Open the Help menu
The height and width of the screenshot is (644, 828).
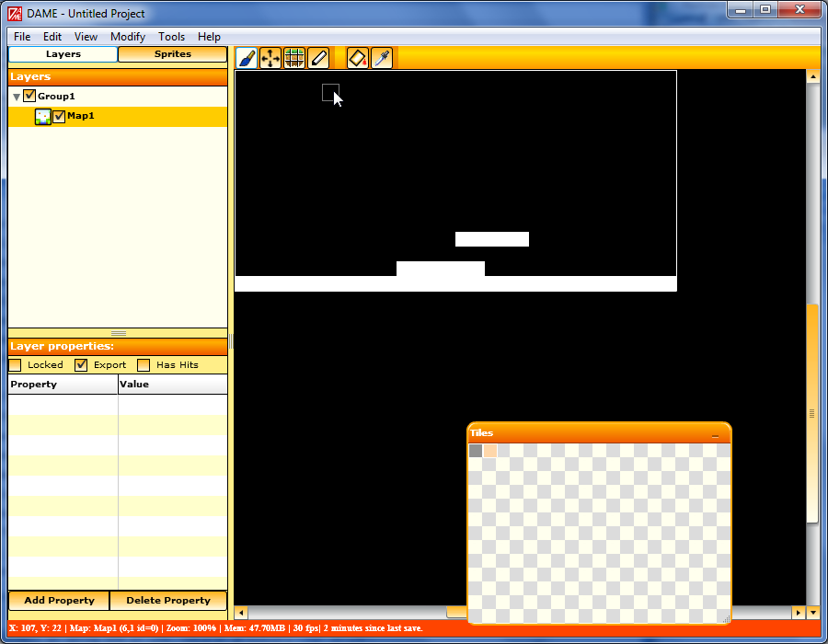[x=209, y=37]
